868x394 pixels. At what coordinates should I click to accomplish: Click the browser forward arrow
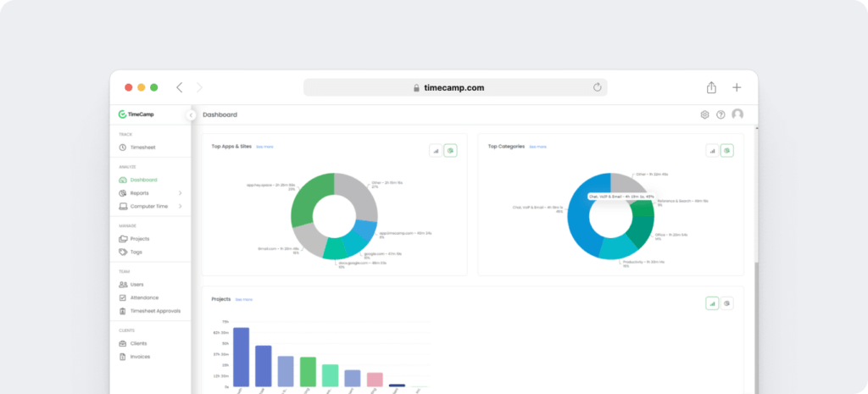click(199, 87)
